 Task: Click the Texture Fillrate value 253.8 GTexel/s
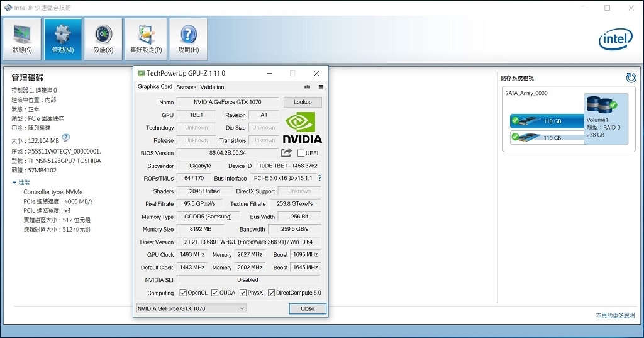pos(294,204)
